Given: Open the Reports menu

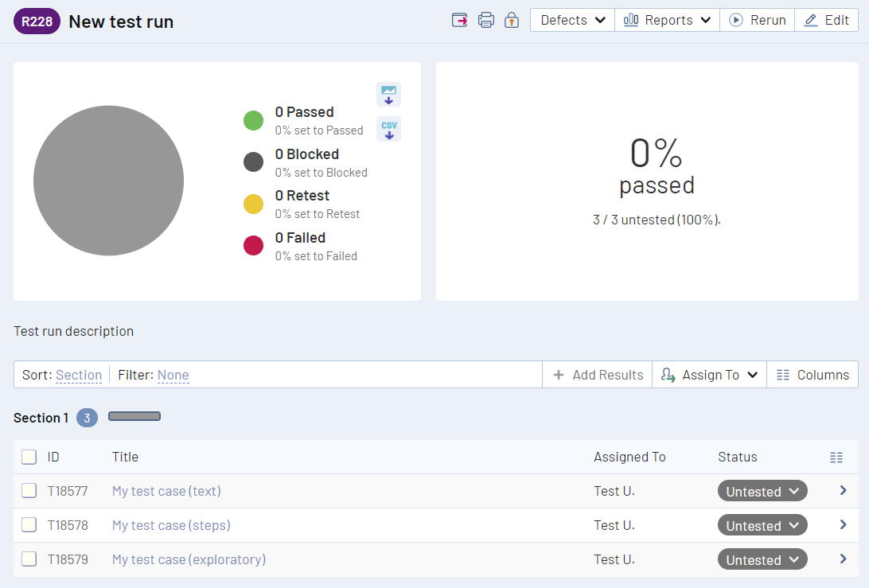Looking at the screenshot, I should (667, 20).
